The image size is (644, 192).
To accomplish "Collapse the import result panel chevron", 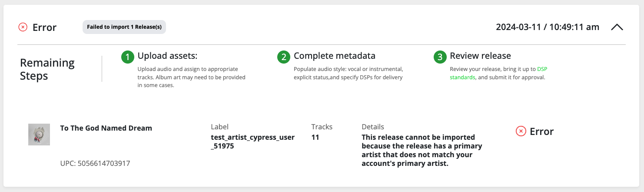I will pos(617,27).
